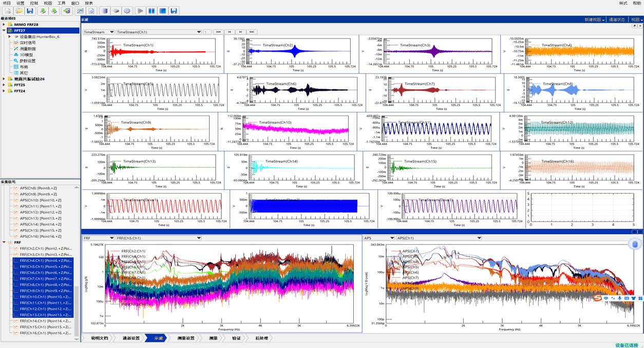
Task: Collapse the FRF signal group
Action: (x=4, y=242)
